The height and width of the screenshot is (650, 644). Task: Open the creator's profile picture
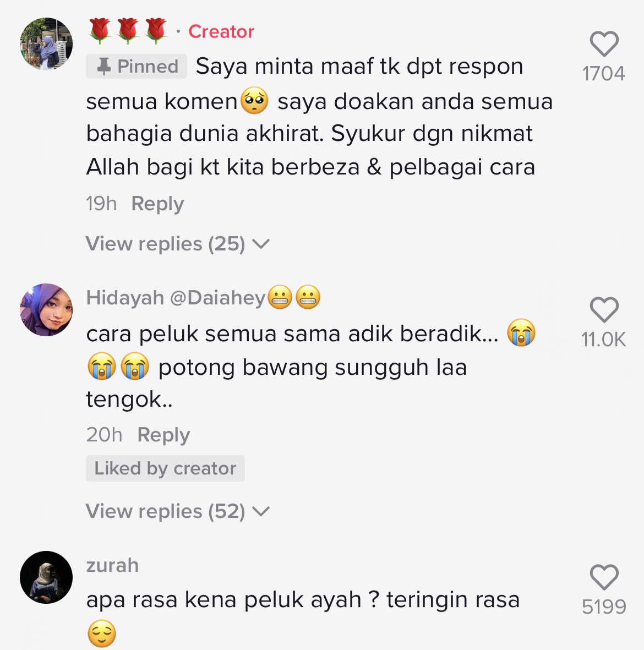point(46,43)
